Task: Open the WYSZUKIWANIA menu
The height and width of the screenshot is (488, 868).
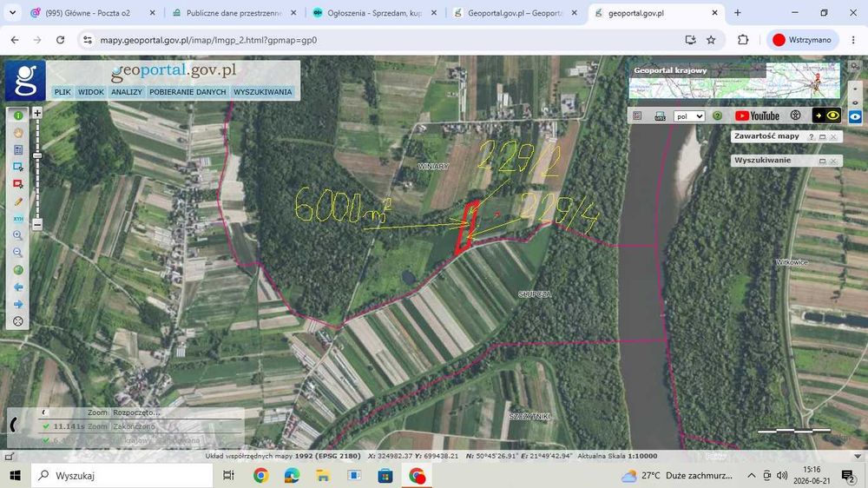Action: pos(262,92)
